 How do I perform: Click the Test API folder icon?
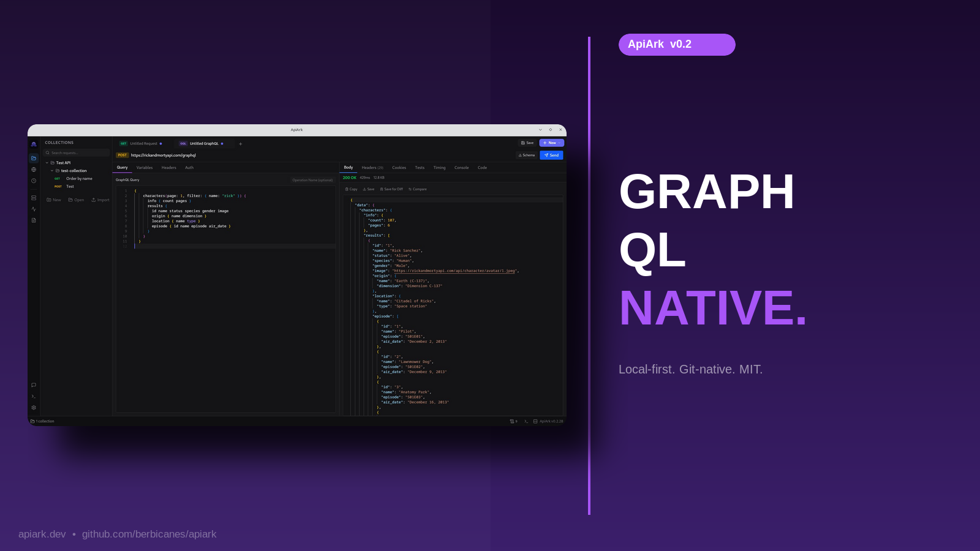click(53, 163)
